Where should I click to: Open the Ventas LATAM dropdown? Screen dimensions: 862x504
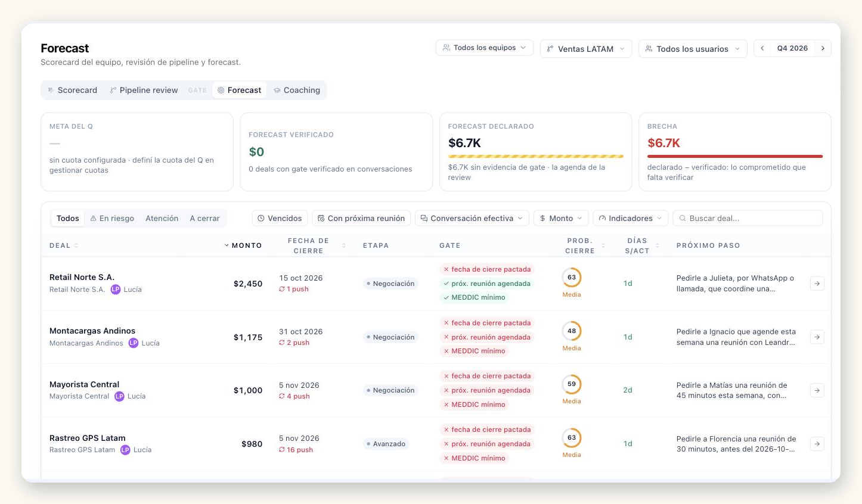(586, 49)
